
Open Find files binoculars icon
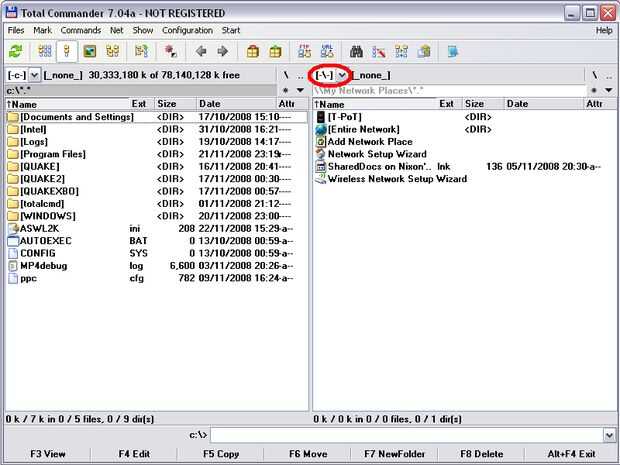pyautogui.click(x=356, y=51)
